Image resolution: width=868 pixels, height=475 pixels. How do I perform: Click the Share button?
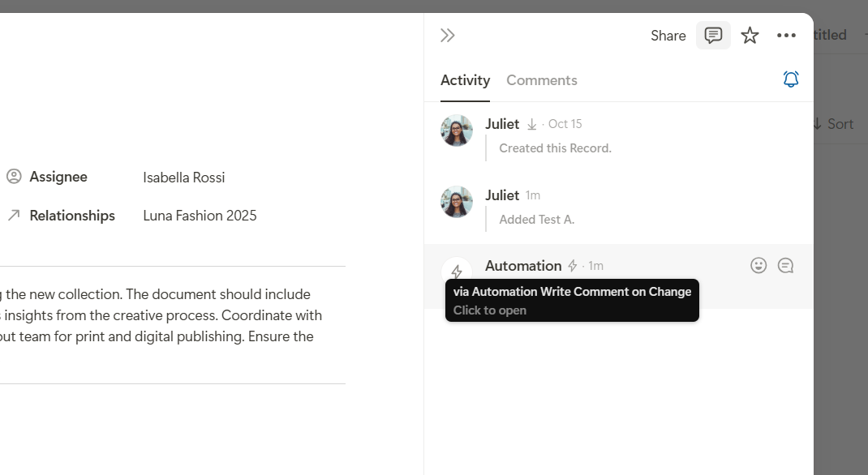click(x=668, y=36)
